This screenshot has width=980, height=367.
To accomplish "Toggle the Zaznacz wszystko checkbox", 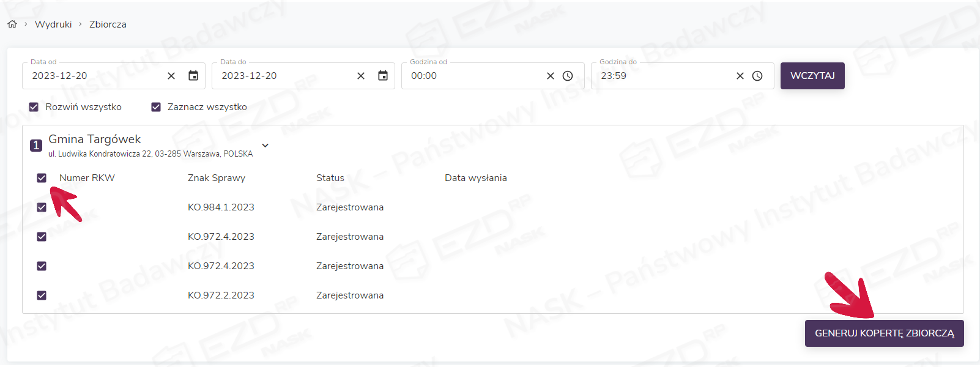I will 156,107.
